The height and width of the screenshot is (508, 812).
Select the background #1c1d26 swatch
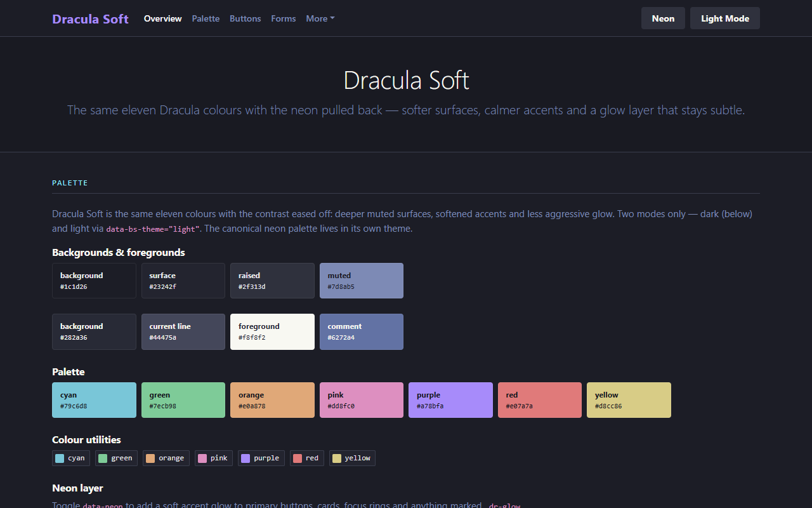pos(94,281)
